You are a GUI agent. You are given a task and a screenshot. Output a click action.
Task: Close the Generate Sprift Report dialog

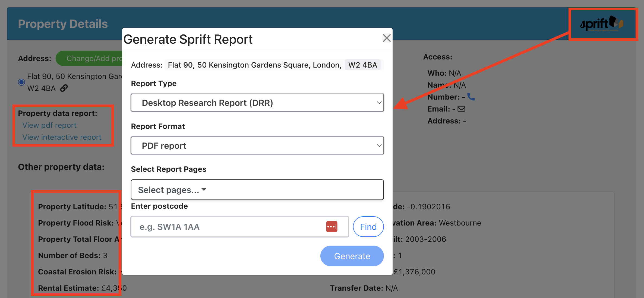[387, 38]
